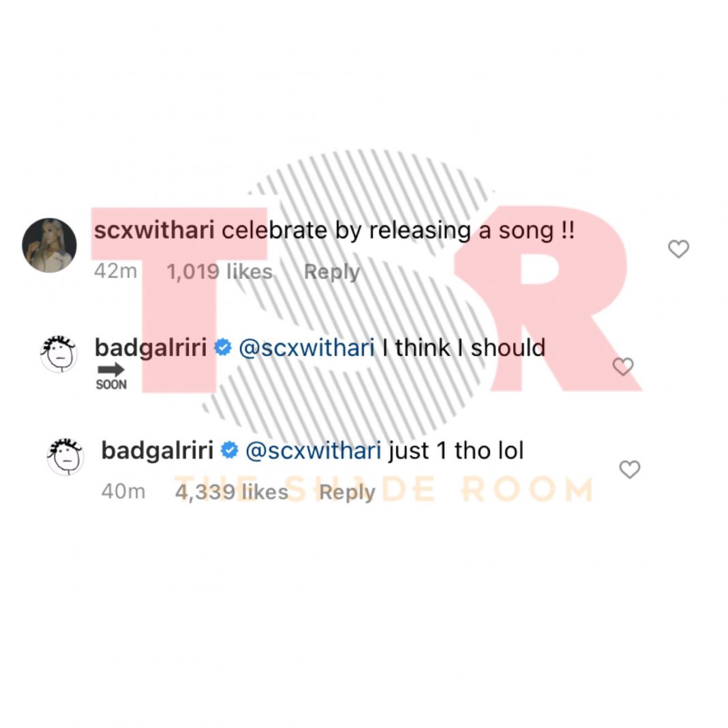The height and width of the screenshot is (728, 728).
Task: Click @scxwithari mention before "just 1 tho lol"
Action: (313, 451)
